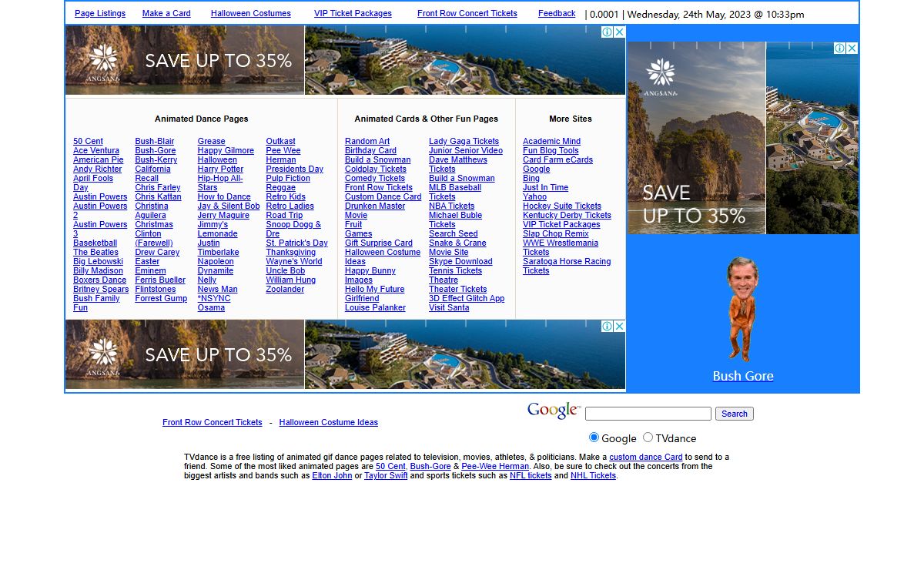The image size is (924, 570).
Task: Click the Google logo beside the search box
Action: (554, 411)
